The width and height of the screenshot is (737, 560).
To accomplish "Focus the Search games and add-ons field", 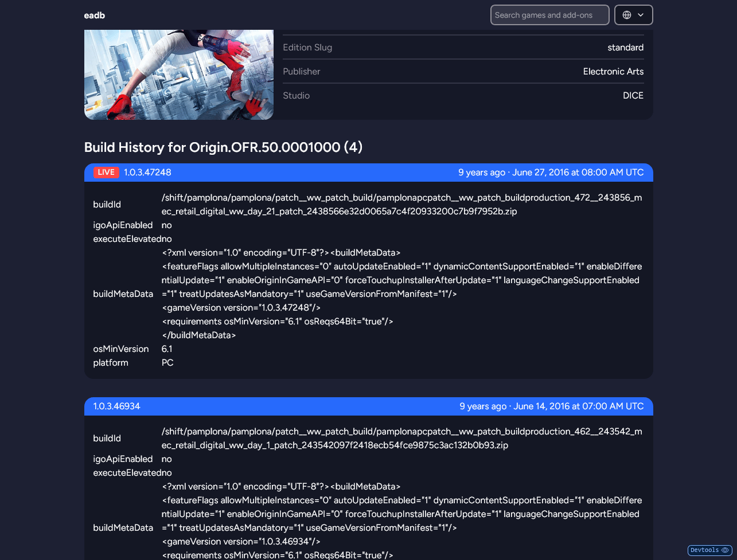I will [x=549, y=15].
